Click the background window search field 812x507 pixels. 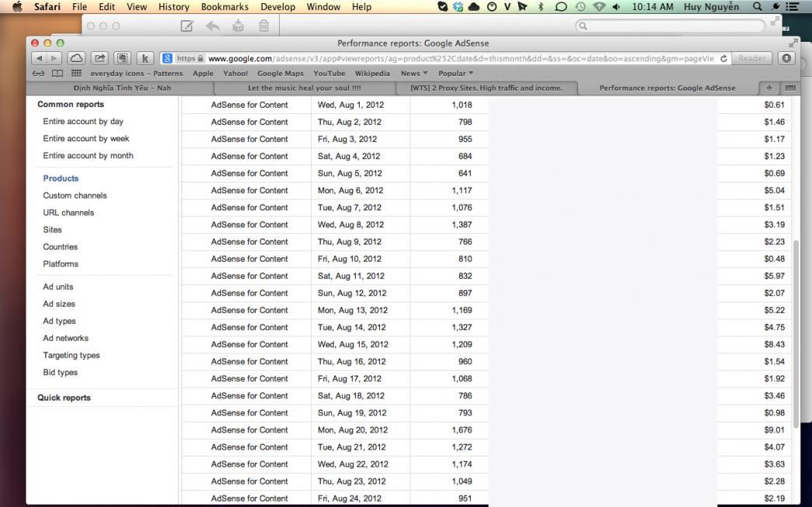[670, 26]
